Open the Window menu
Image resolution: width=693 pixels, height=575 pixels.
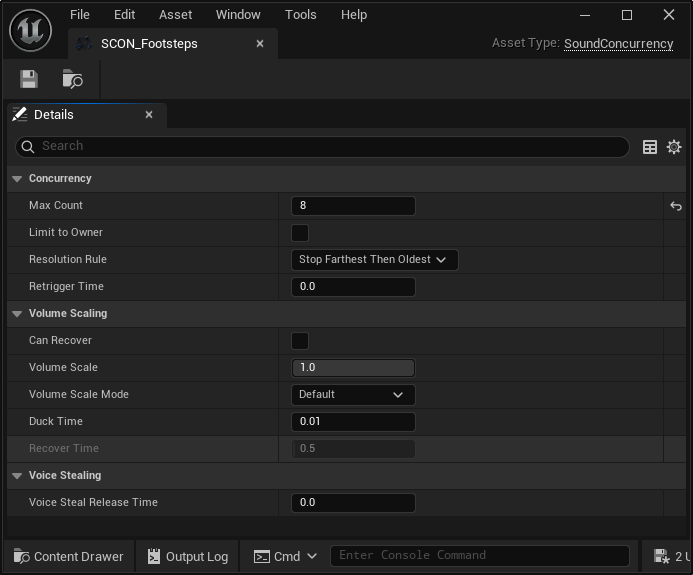(238, 15)
